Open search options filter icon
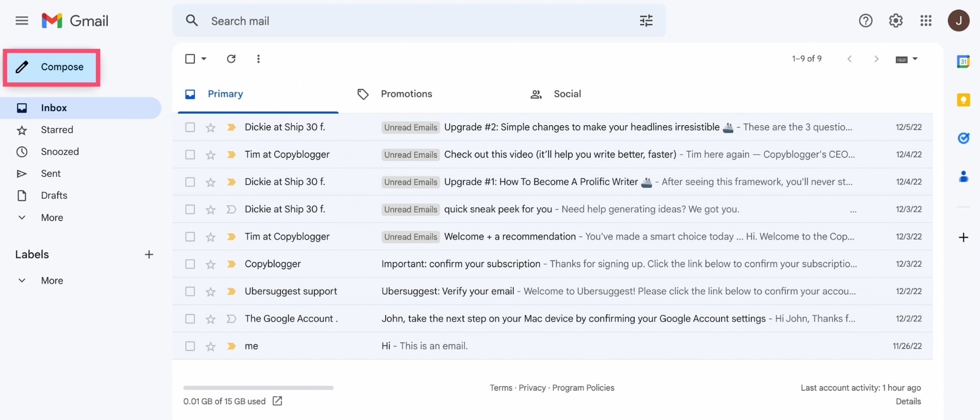The width and height of the screenshot is (980, 420). (646, 21)
